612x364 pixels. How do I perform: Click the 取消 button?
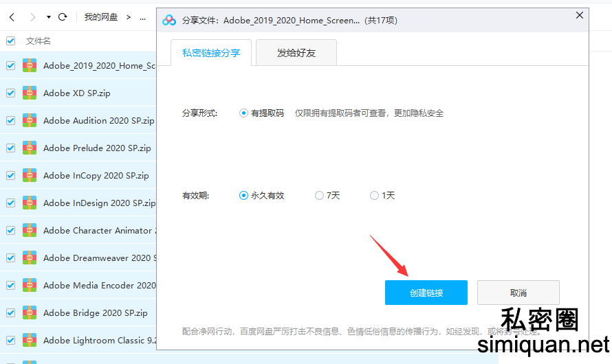pyautogui.click(x=518, y=293)
